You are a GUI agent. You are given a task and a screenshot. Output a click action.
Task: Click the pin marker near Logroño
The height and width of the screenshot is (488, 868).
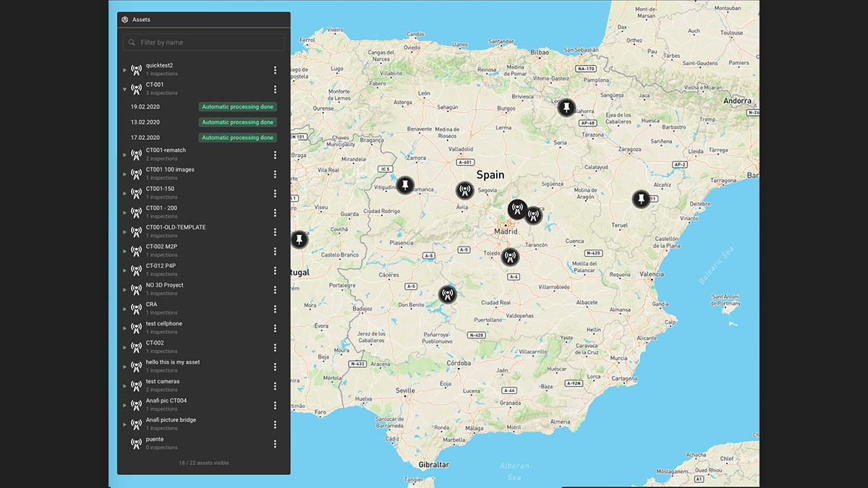point(566,108)
